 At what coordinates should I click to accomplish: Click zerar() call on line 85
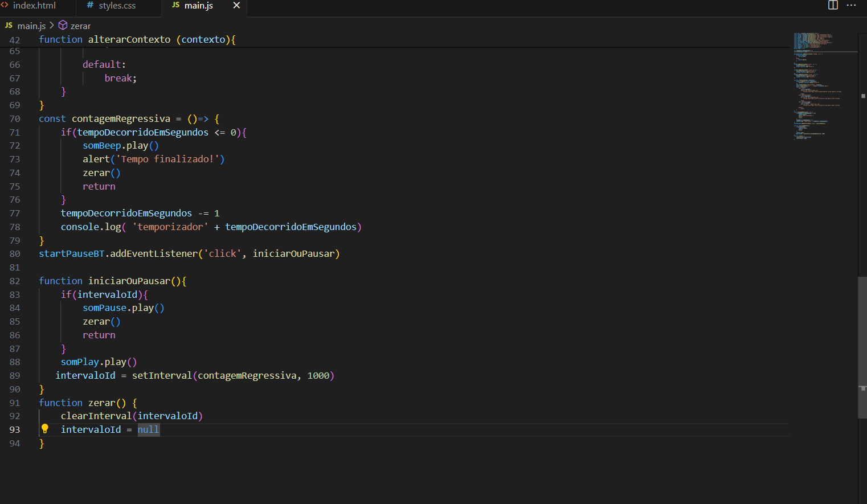pos(101,321)
